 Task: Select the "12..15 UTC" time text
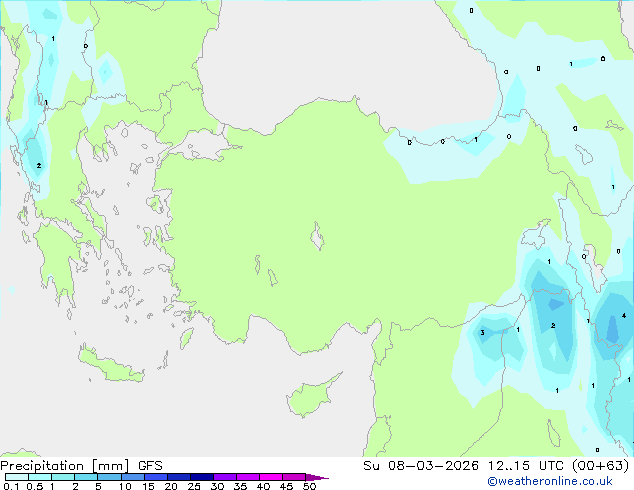pyautogui.click(x=526, y=466)
